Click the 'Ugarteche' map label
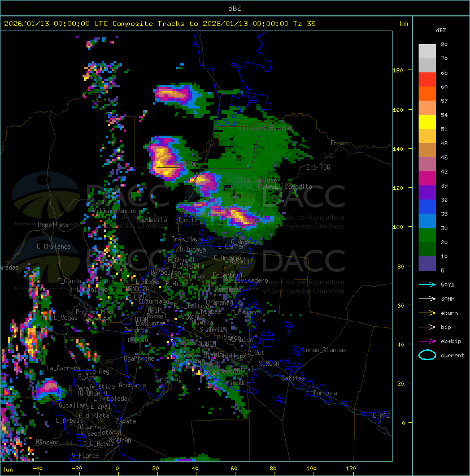This screenshot has height=476, width=470. click(x=140, y=359)
